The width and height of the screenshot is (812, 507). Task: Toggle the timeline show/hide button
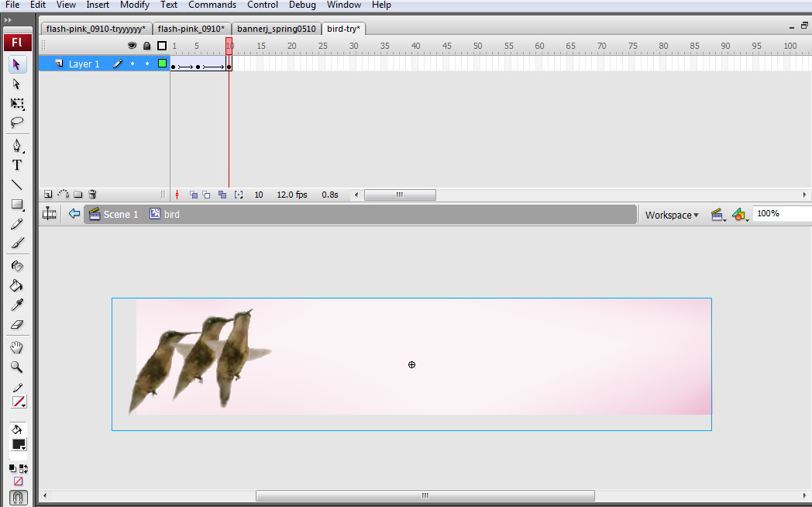[50, 214]
